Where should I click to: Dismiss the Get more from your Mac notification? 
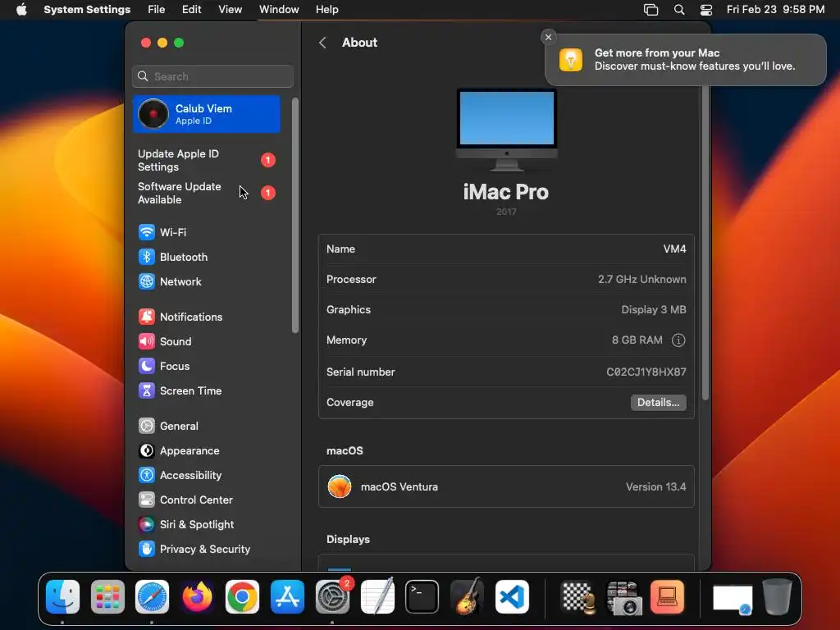point(548,37)
